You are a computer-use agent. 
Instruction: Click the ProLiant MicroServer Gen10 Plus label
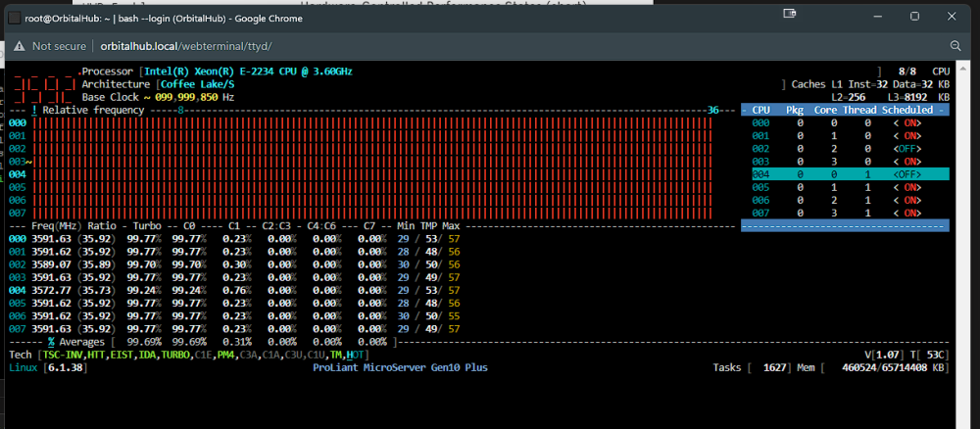click(400, 368)
